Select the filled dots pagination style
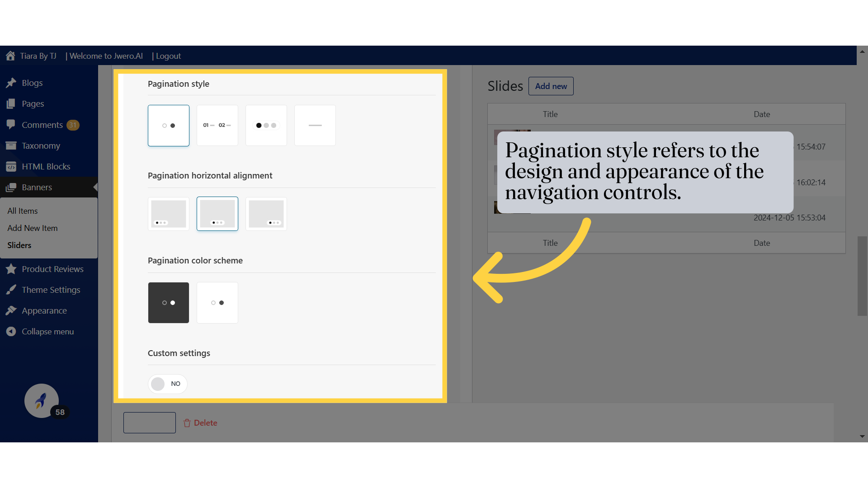This screenshot has height=488, width=868. click(266, 125)
